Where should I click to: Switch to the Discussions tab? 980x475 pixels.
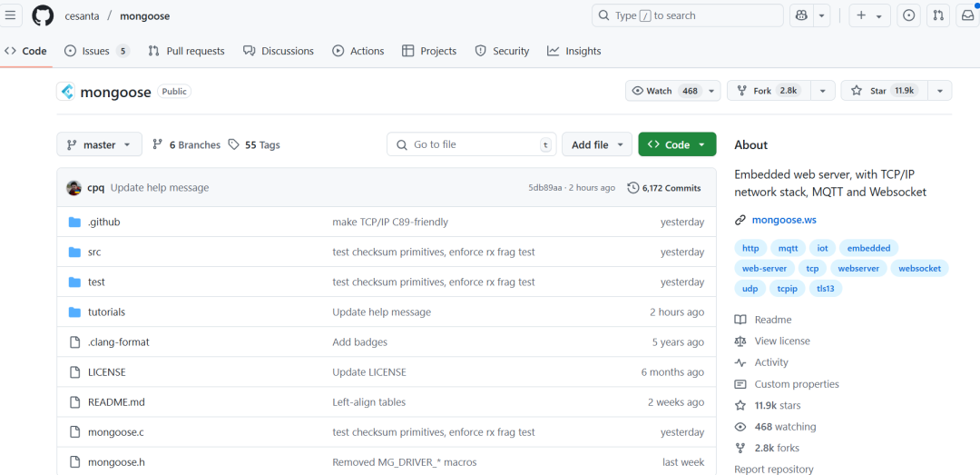279,52
